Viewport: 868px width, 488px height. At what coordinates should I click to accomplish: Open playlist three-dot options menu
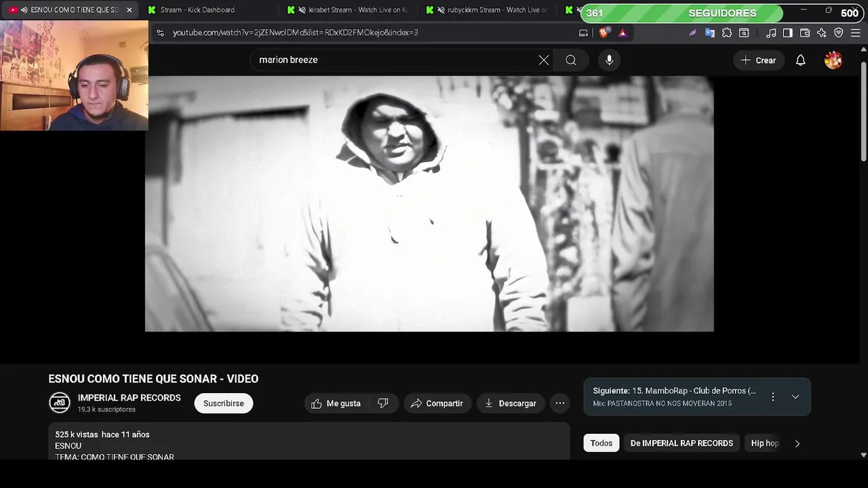(x=772, y=396)
